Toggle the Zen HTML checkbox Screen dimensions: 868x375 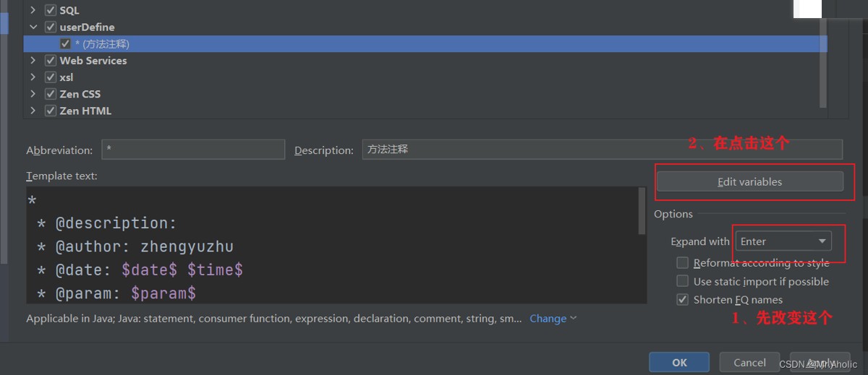[51, 111]
